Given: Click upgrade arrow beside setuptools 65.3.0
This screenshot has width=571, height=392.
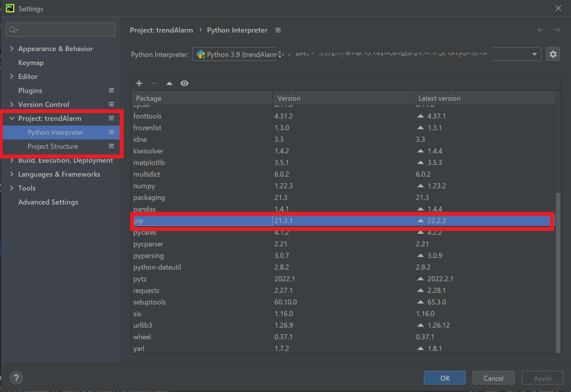Looking at the screenshot, I should pos(421,302).
